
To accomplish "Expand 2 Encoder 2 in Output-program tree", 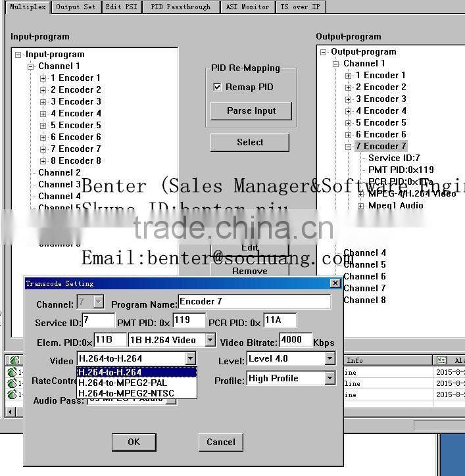I will 349,87.
